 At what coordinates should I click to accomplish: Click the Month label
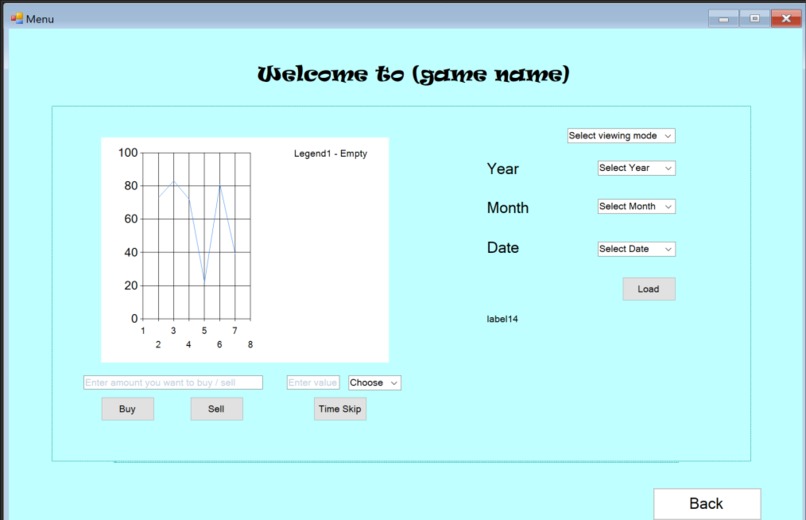click(508, 208)
